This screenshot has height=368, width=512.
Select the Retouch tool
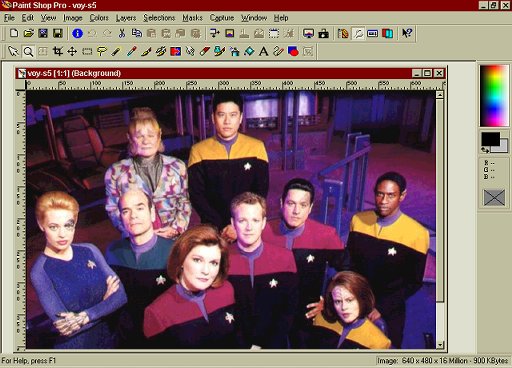[x=190, y=51]
